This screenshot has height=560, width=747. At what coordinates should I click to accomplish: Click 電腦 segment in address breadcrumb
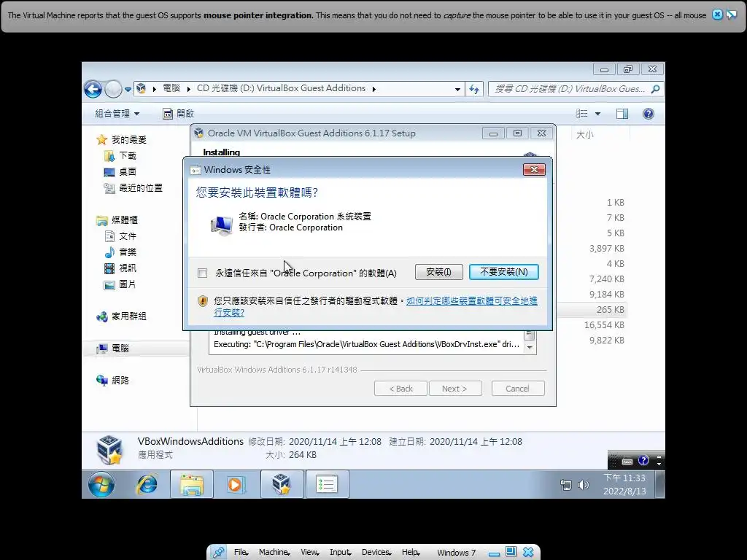171,88
